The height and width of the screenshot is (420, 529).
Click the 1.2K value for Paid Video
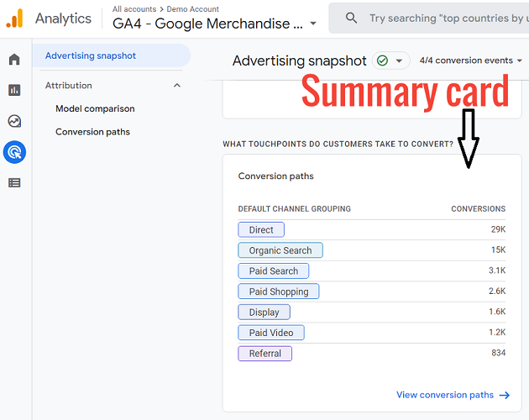point(497,332)
